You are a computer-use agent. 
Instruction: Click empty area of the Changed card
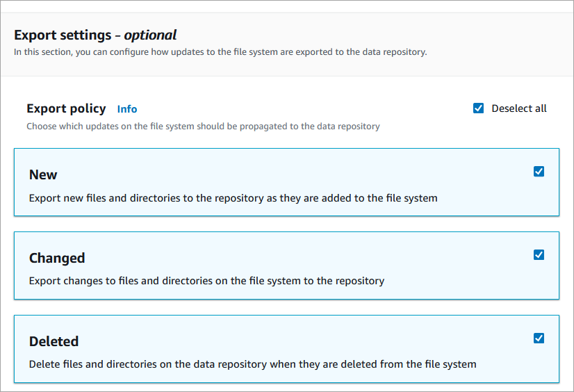(x=313, y=257)
